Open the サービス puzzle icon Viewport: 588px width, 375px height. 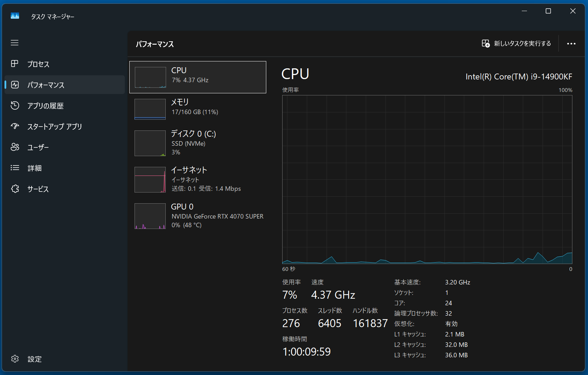(x=15, y=189)
